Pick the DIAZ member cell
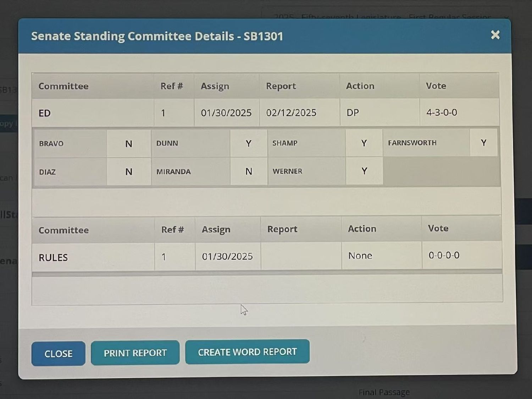The width and height of the screenshot is (532, 399). click(x=48, y=172)
